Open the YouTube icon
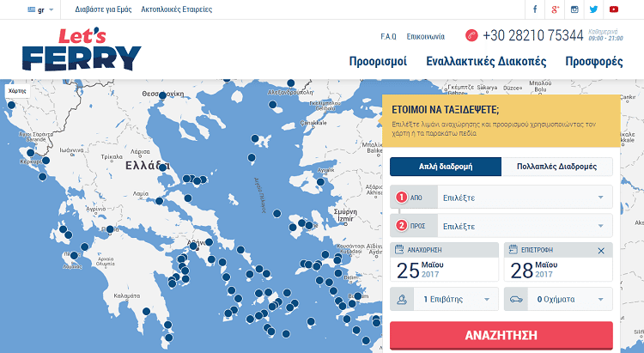The width and height of the screenshot is (644, 353). (614, 9)
